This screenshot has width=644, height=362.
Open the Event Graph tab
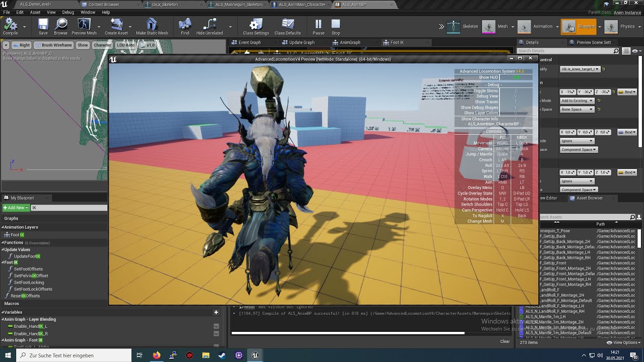[x=250, y=42]
